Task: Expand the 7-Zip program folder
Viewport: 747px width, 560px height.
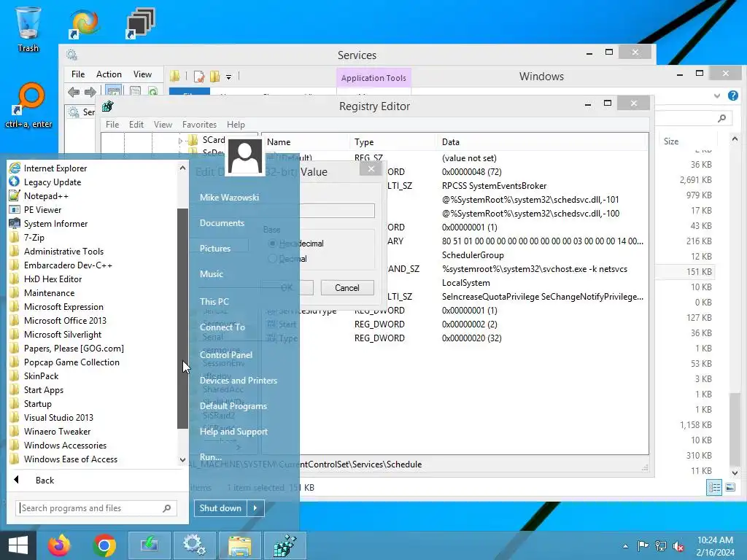Action: point(34,237)
